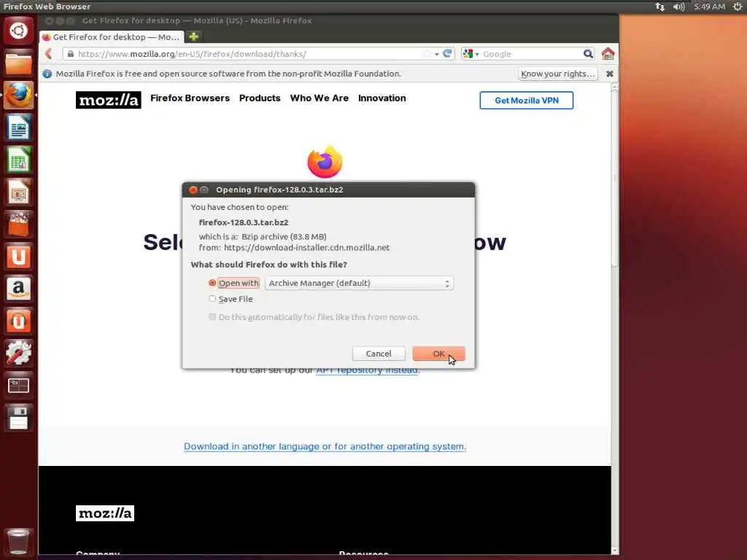Click the home button in Firefox toolbar
747x560 pixels.
click(608, 53)
